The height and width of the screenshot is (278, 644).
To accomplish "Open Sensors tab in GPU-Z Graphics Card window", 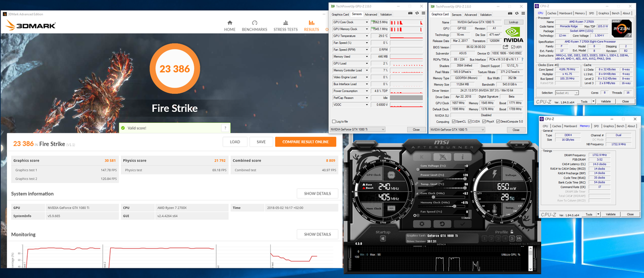I will coord(456,15).
